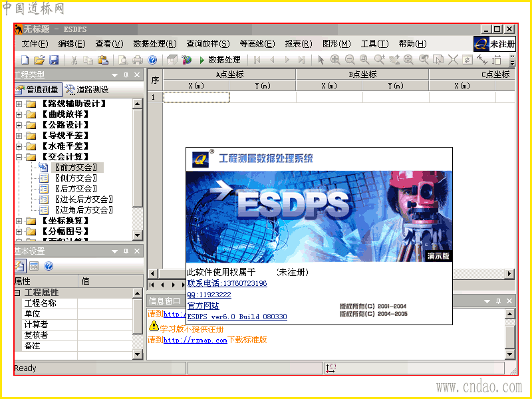Expand the 【坐标换算】 tree folder
532x399 pixels.
coord(19,221)
